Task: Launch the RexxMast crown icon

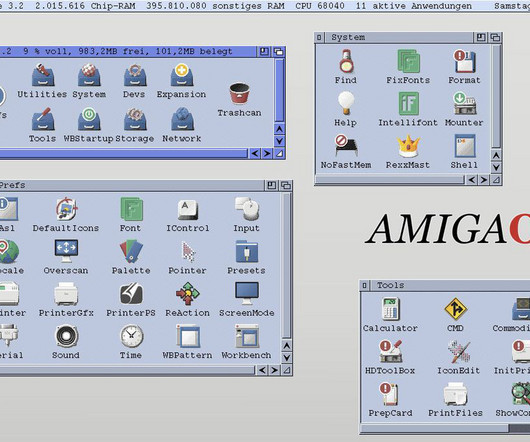Action: point(408,146)
